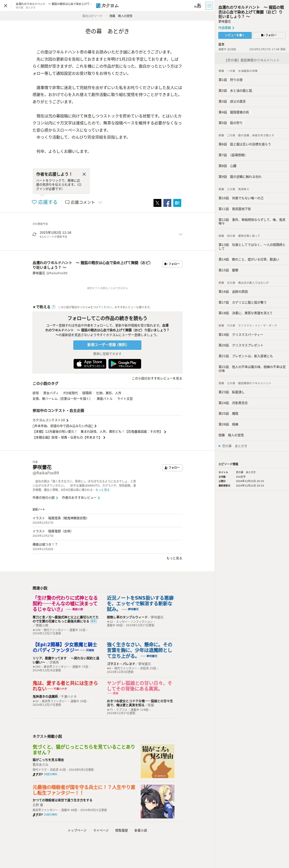The image size is (289, 868).
Task: Click the update schedule refresh icon
Action: coord(34,234)
